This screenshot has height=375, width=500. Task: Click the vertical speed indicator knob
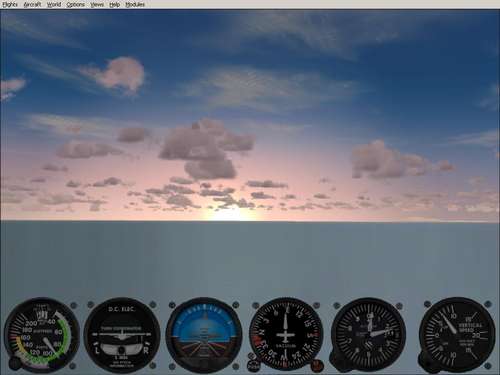point(427,361)
